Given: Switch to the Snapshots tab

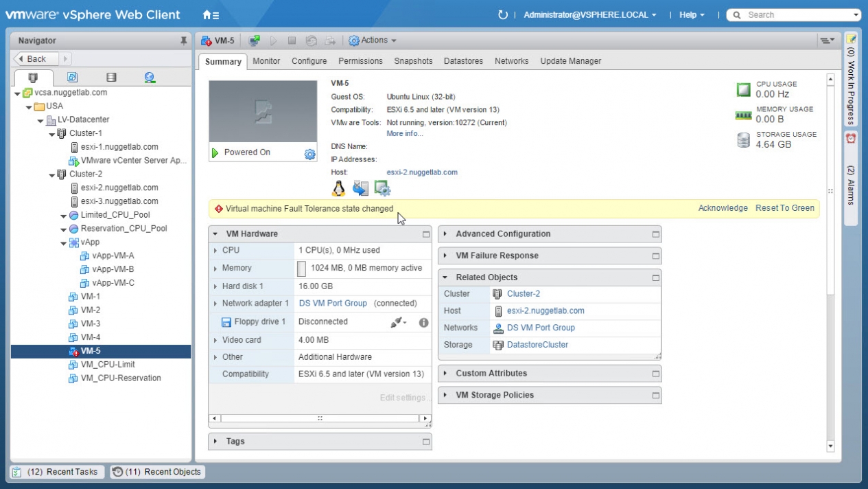Looking at the screenshot, I should (x=413, y=61).
